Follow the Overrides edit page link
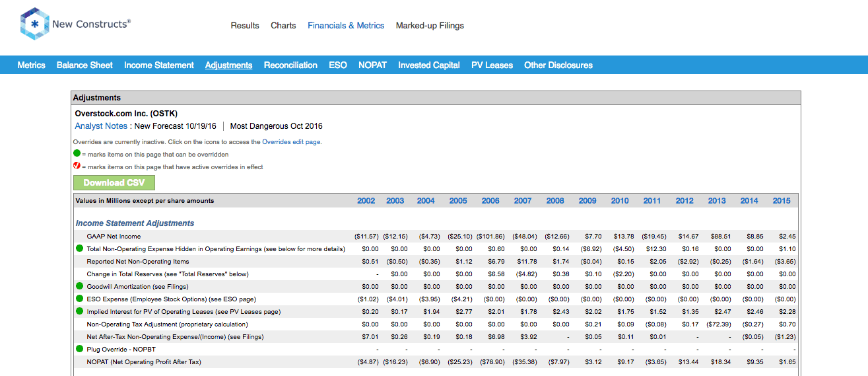The height and width of the screenshot is (376, 868). pos(292,142)
